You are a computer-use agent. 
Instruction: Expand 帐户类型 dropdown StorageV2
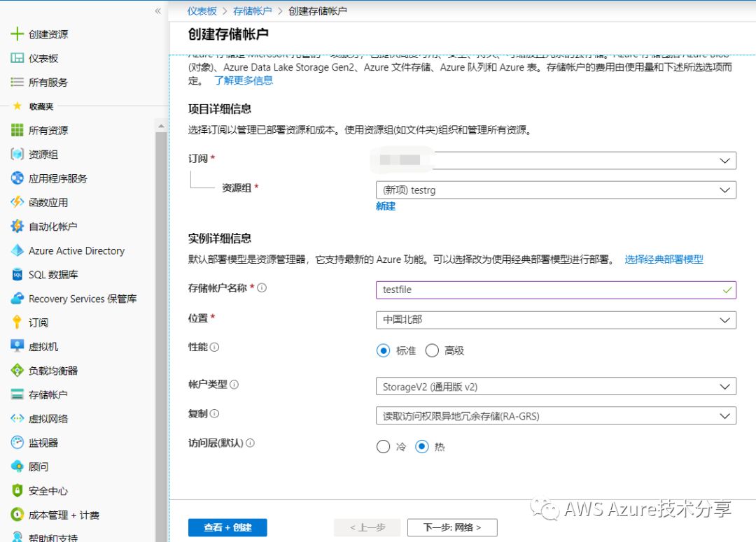(x=556, y=386)
